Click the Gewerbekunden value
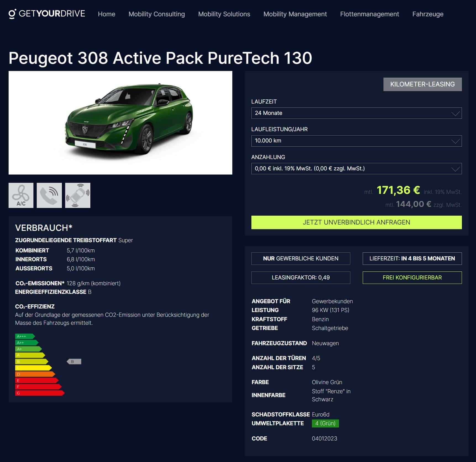The height and width of the screenshot is (462, 476). (332, 301)
